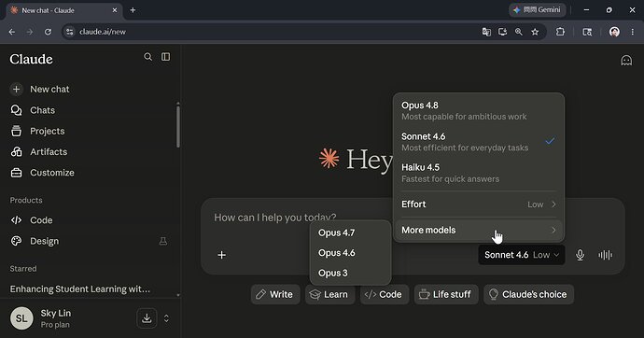Click the Gemini button in title bar

(538, 10)
